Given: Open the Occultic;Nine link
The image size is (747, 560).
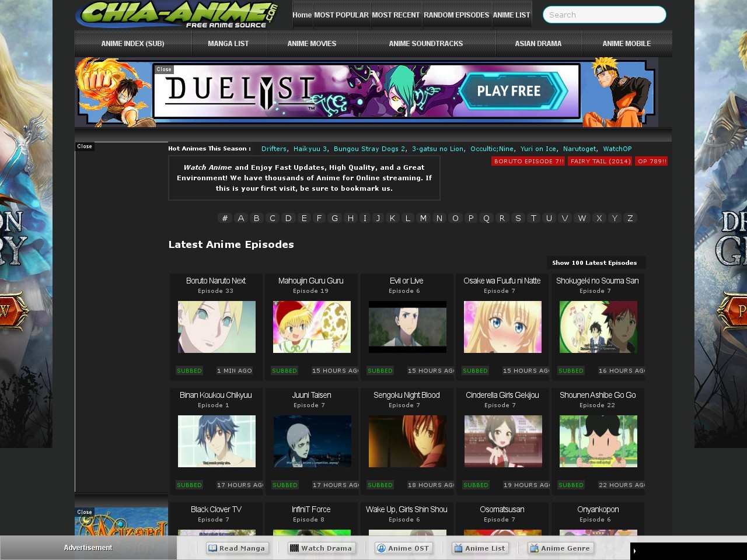Looking at the screenshot, I should (492, 149).
